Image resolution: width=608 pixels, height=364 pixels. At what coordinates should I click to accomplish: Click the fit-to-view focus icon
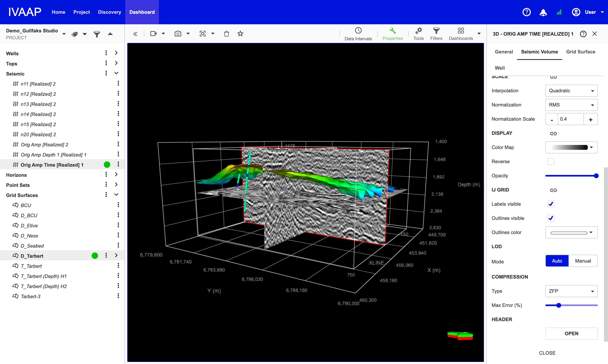pyautogui.click(x=203, y=34)
